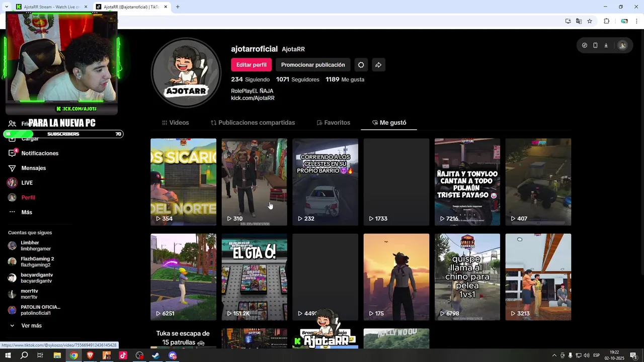Open profile settings gear icon
This screenshot has width=644, height=362.
pyautogui.click(x=361, y=65)
